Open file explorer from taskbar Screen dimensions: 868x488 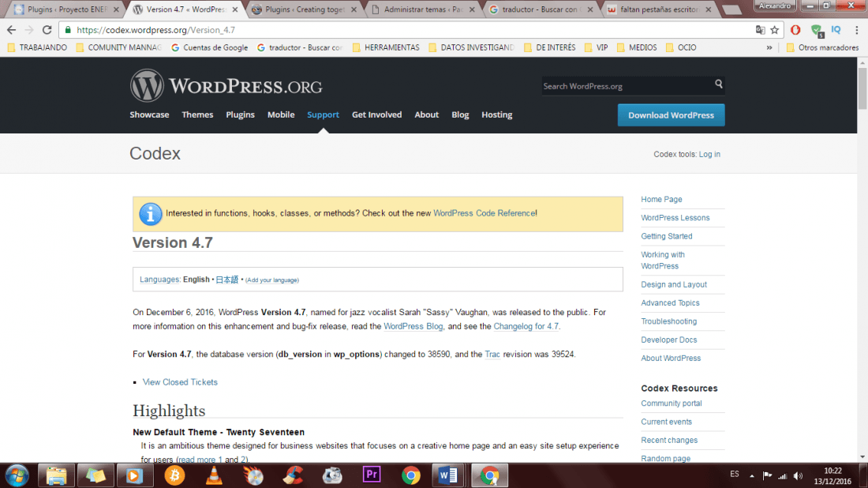point(56,475)
